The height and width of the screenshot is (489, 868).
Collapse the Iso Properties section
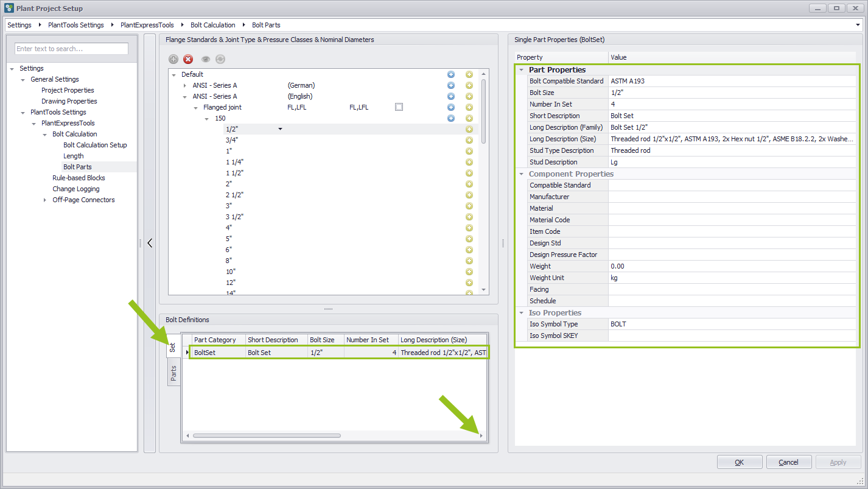coord(521,312)
